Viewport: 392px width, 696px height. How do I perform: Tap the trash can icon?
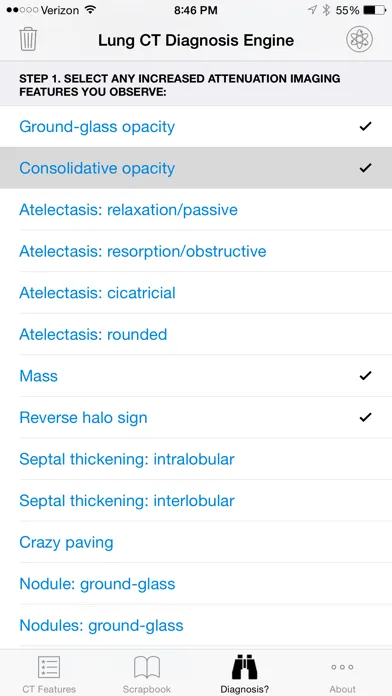[28, 40]
